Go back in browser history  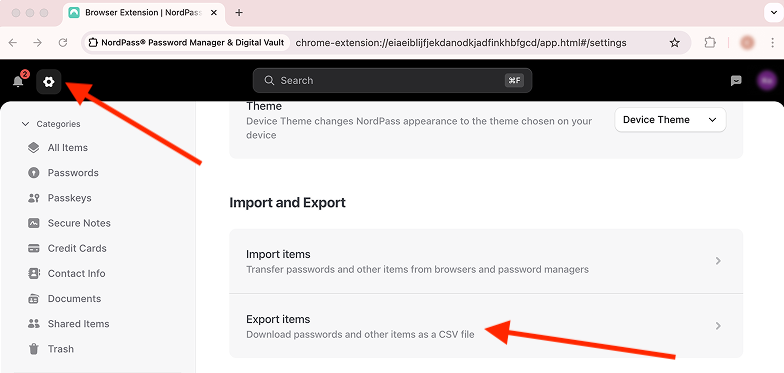tap(13, 42)
